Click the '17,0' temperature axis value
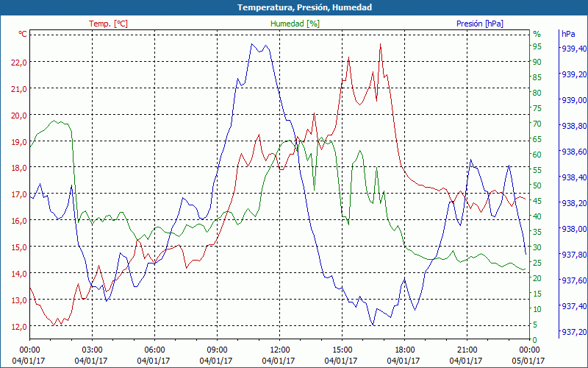The width and height of the screenshot is (588, 368). tap(19, 194)
